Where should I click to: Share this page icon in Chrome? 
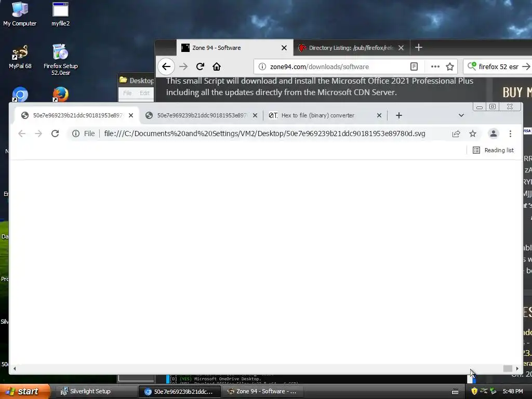coord(456,134)
